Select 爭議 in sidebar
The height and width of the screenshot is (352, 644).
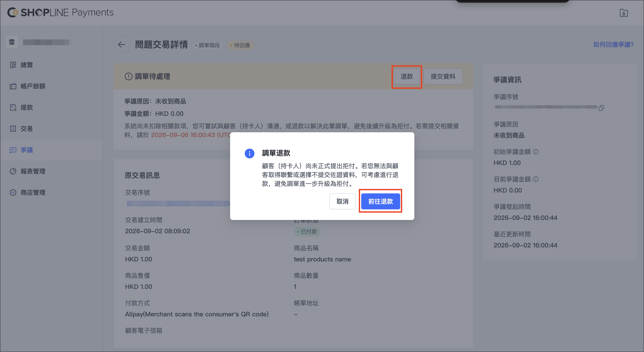51,150
